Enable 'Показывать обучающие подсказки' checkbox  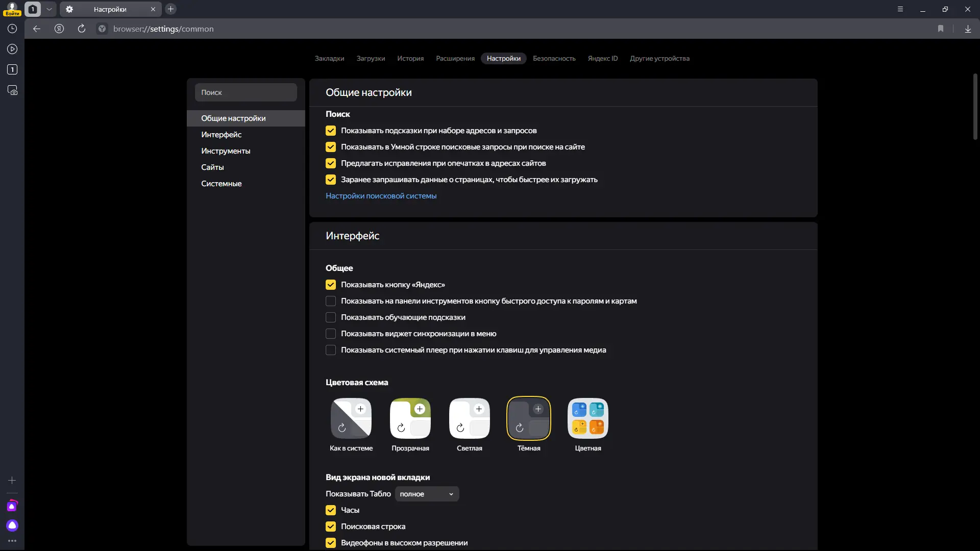click(x=331, y=317)
